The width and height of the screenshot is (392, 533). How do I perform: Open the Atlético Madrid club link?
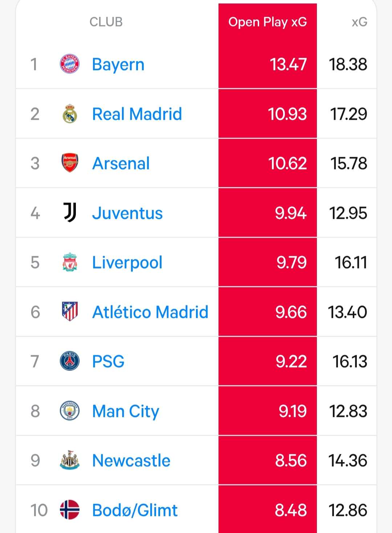150,312
